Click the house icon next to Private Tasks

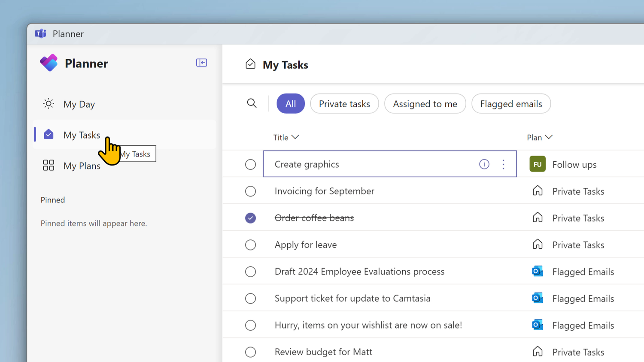pyautogui.click(x=537, y=191)
